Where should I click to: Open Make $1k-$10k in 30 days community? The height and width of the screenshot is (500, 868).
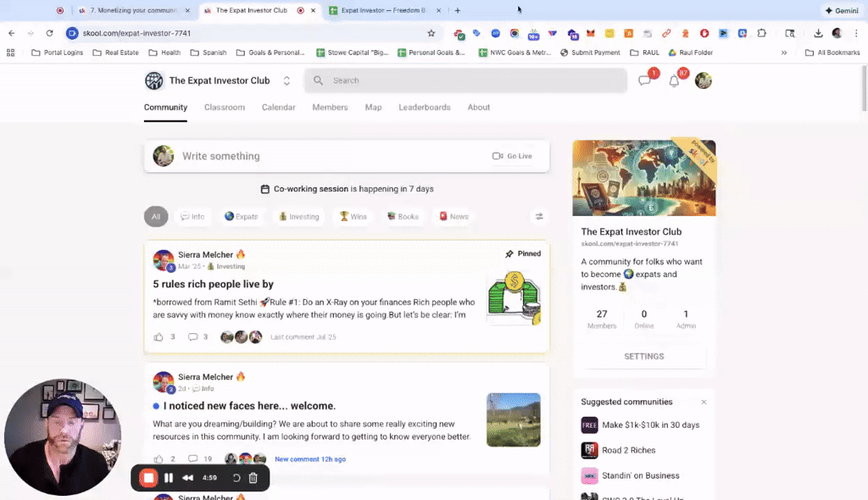pos(650,425)
